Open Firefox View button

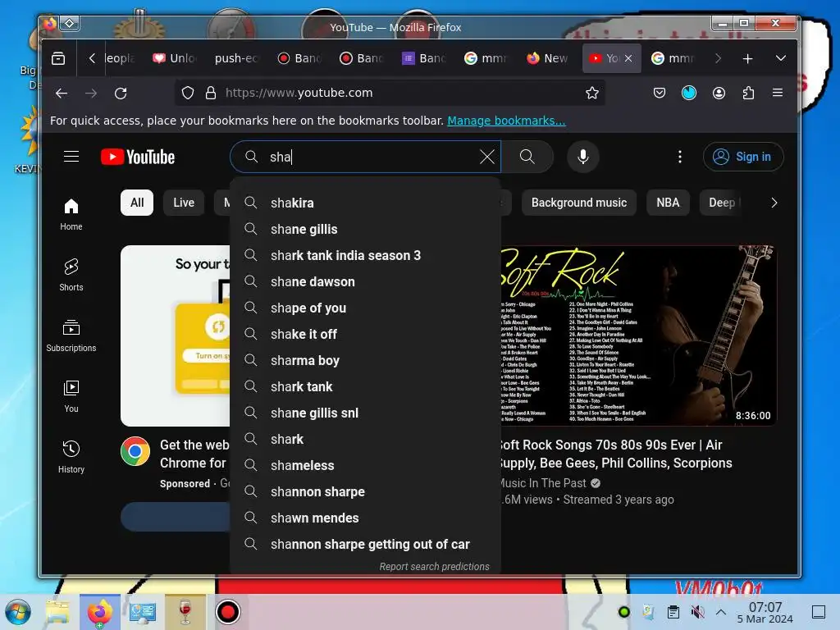58,58
